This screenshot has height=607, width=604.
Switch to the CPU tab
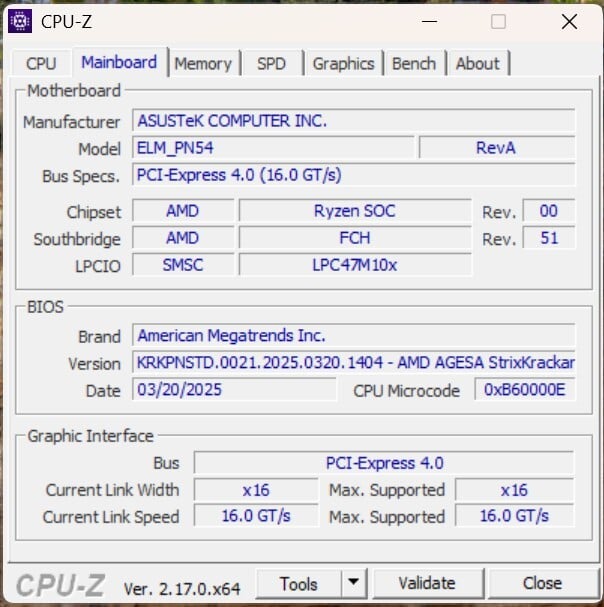pyautogui.click(x=41, y=63)
